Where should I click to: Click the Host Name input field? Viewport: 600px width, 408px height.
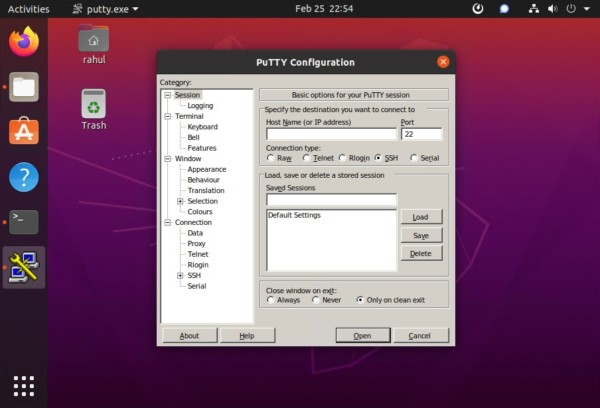coord(331,134)
